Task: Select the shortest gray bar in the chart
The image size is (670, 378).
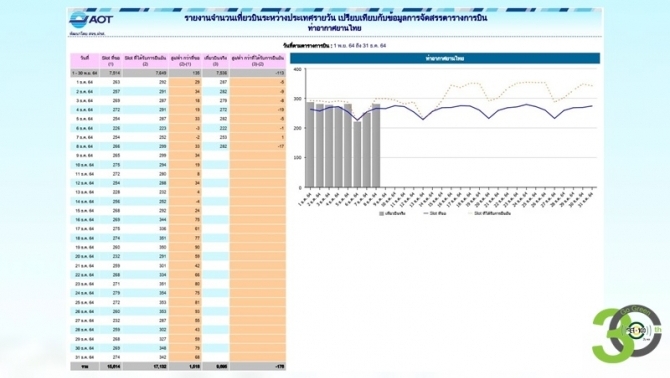Action: 357,154
